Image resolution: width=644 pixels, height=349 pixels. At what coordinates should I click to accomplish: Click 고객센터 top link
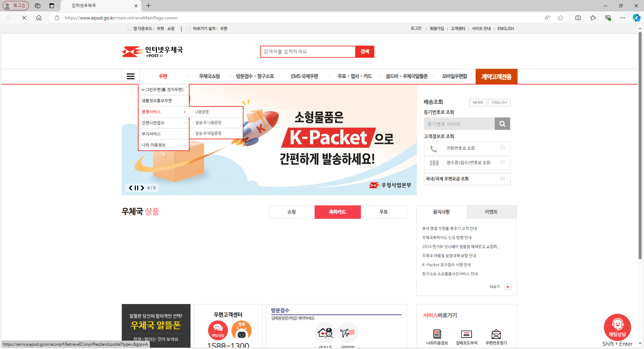click(458, 29)
